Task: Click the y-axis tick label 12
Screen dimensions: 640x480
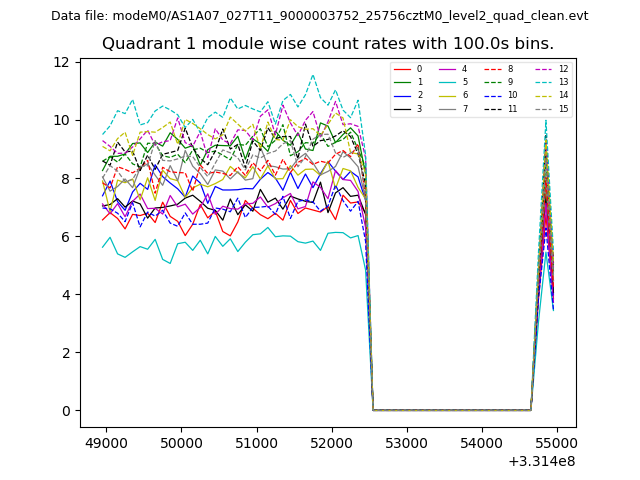Action: tap(61, 62)
